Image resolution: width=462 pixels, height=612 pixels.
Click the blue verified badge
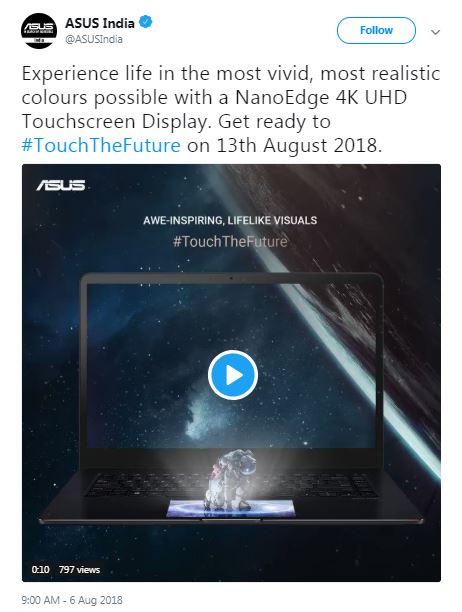point(146,23)
